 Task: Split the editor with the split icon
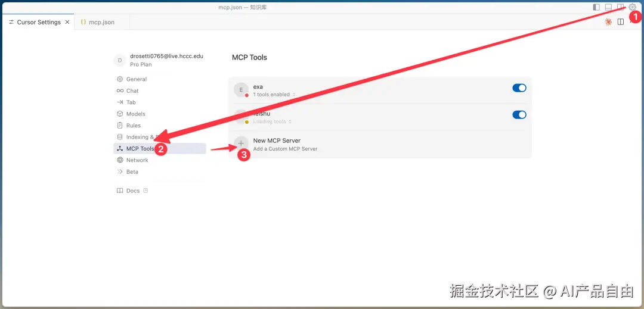(x=621, y=21)
